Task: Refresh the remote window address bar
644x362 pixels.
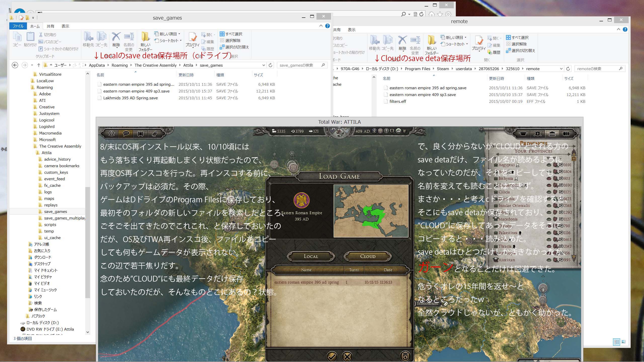Action: pyautogui.click(x=568, y=69)
